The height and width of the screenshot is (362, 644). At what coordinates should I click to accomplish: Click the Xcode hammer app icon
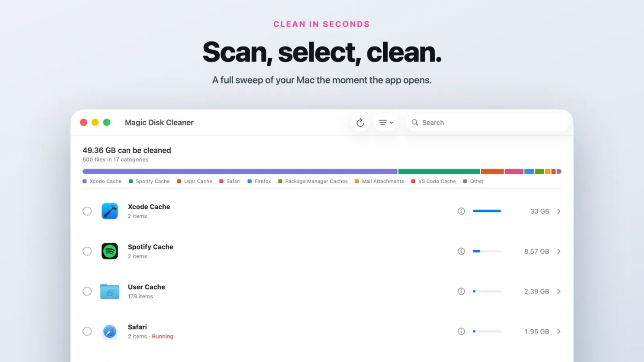[x=109, y=211]
